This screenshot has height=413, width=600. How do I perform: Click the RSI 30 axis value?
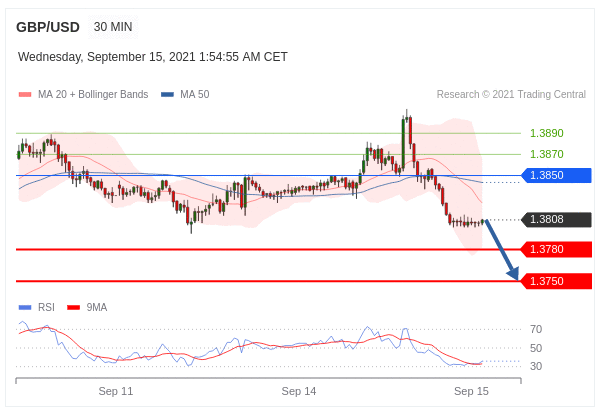536,366
